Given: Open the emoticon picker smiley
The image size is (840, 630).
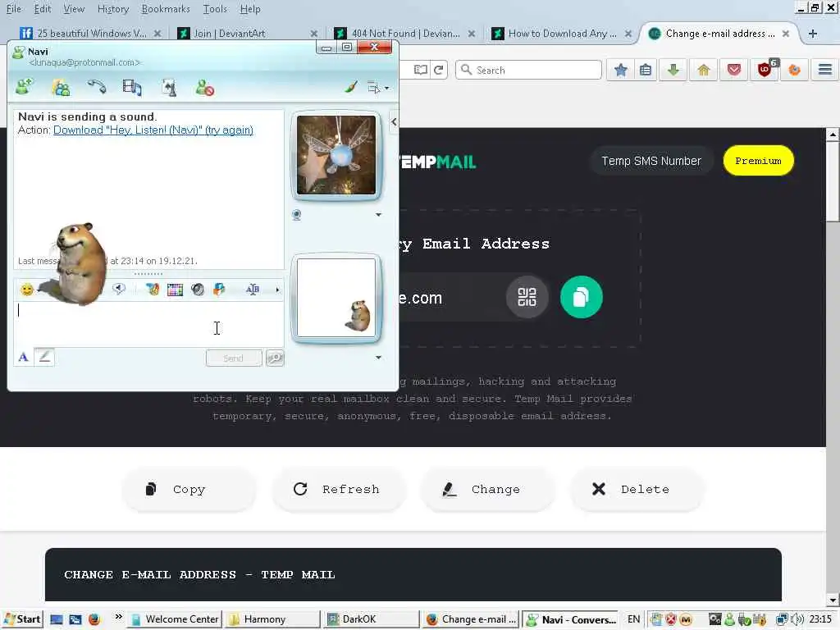Looking at the screenshot, I should coord(27,290).
